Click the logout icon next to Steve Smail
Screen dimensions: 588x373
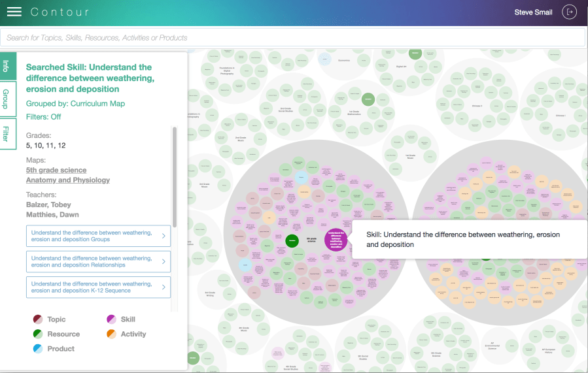point(570,12)
